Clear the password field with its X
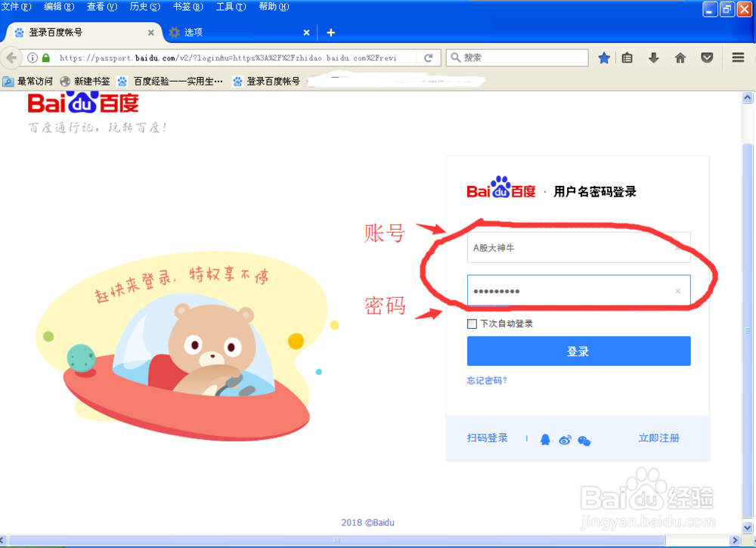756x548 pixels. 677,291
